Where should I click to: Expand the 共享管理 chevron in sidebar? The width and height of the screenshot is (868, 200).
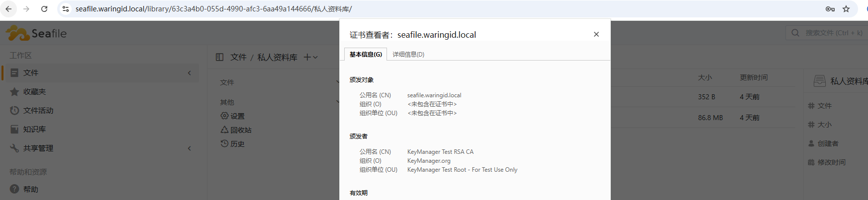coord(190,148)
